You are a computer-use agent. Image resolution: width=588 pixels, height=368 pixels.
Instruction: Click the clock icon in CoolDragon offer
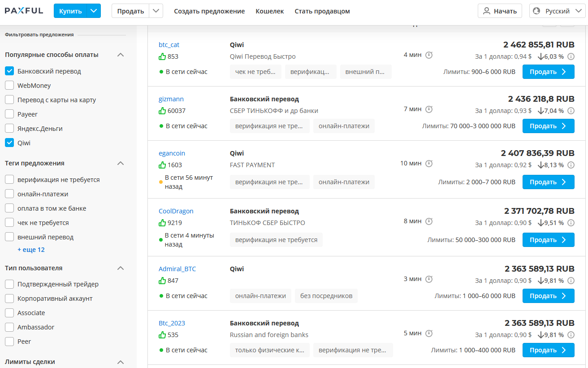(429, 221)
